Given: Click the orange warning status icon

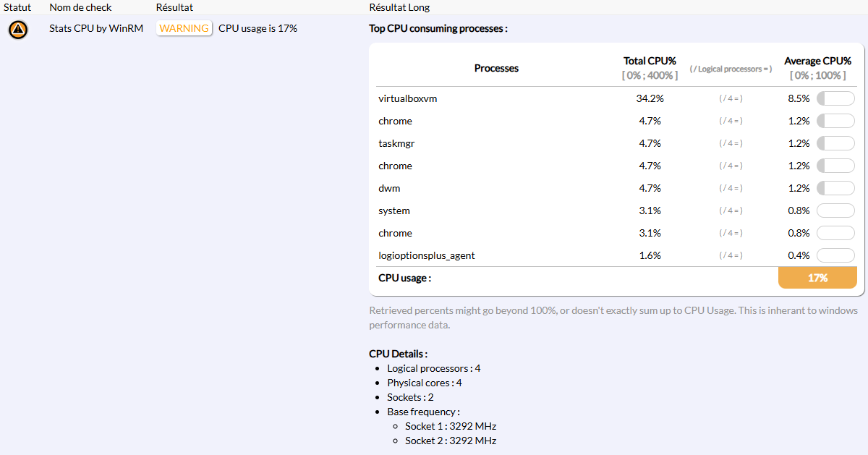Looking at the screenshot, I should point(18,30).
